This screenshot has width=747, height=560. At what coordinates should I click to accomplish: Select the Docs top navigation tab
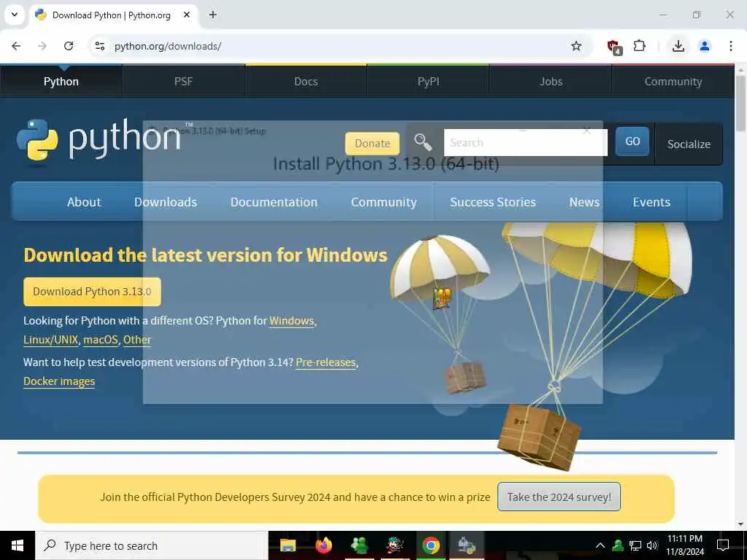306,82
